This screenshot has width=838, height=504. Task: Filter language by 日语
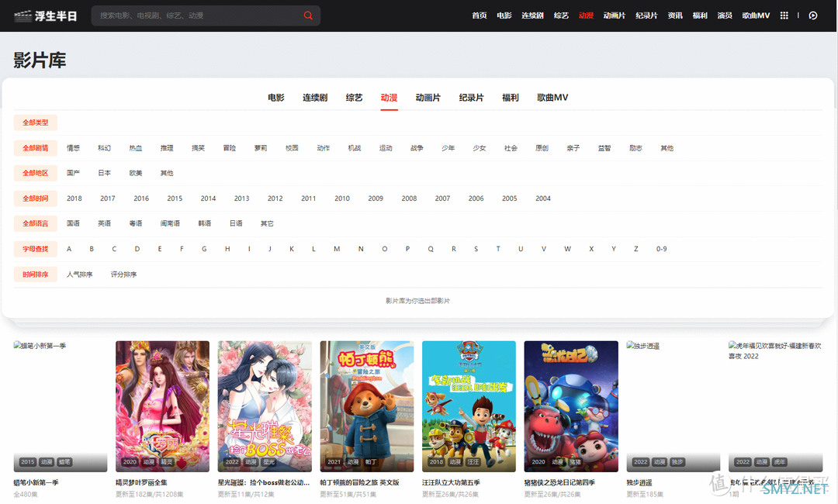coord(236,223)
